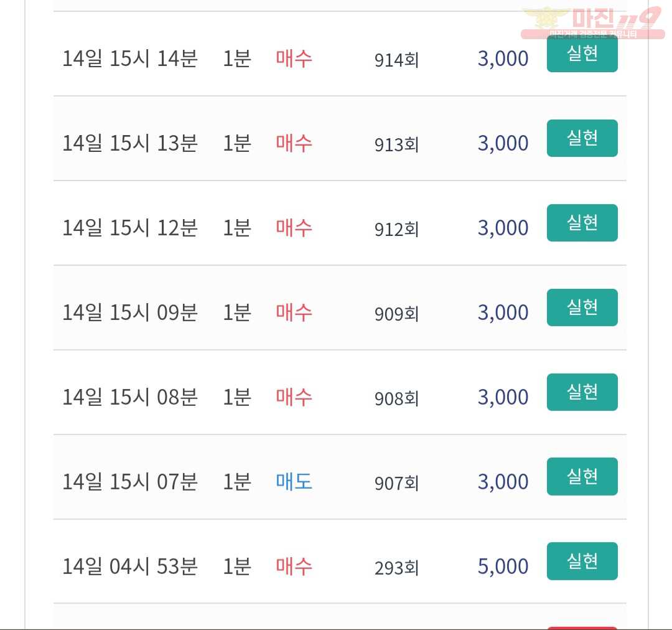
Task: Click the round number 909회
Action: (x=396, y=314)
